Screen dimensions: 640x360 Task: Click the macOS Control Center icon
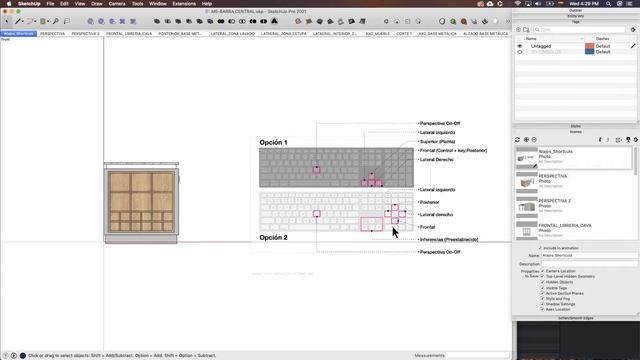coord(629,4)
